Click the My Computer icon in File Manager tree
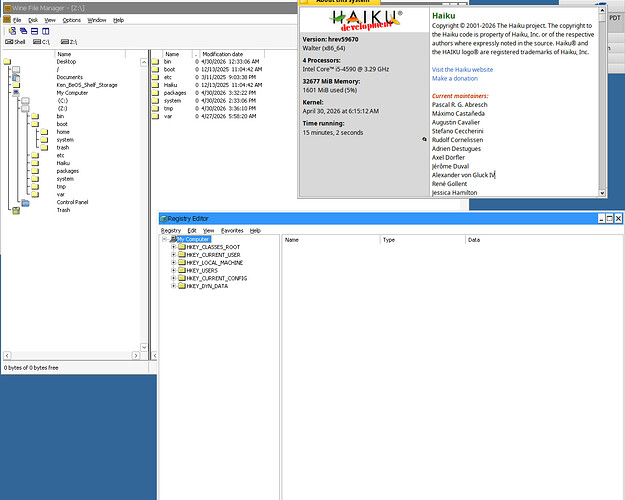 (16, 93)
